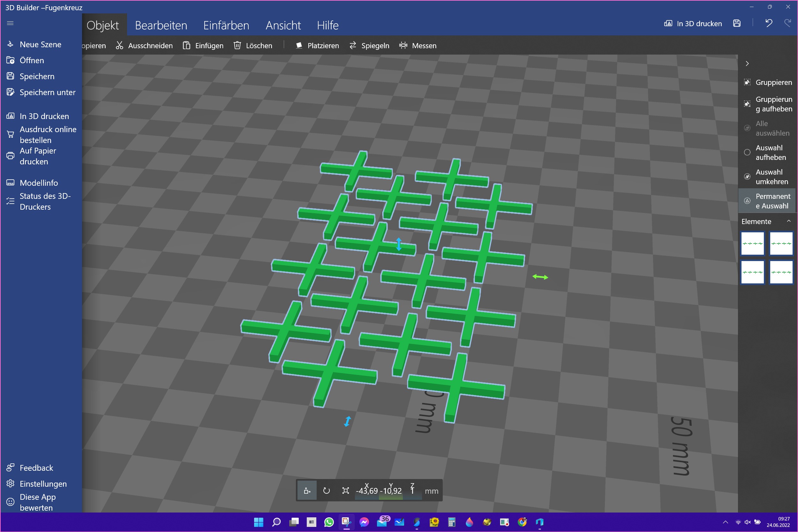Viewport: 798px width, 532px height.
Task: Switch to the Einfärben tab
Action: pyautogui.click(x=226, y=26)
